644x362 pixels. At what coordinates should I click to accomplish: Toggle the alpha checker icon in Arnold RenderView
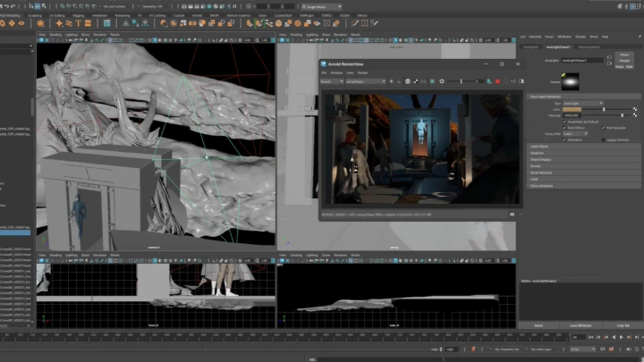point(416,81)
